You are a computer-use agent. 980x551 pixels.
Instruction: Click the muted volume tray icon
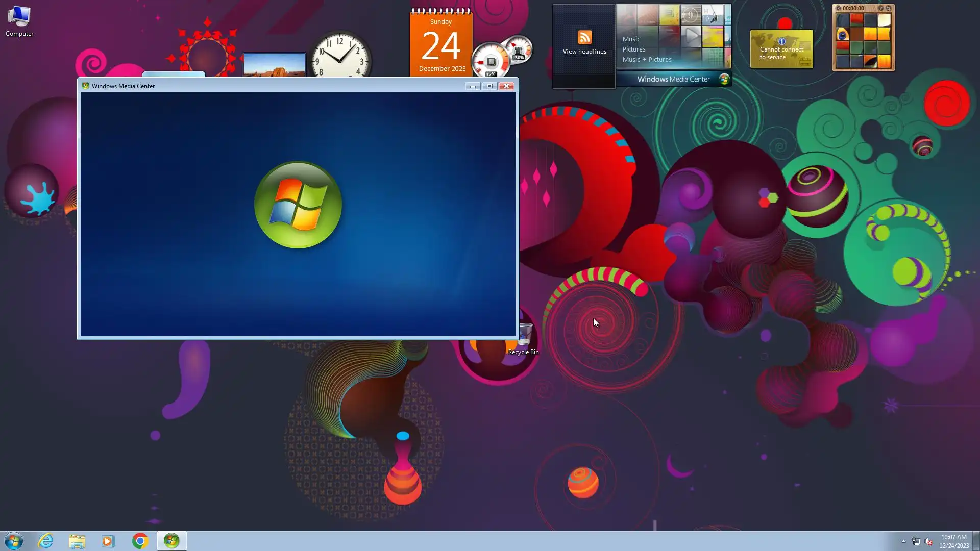coord(928,542)
